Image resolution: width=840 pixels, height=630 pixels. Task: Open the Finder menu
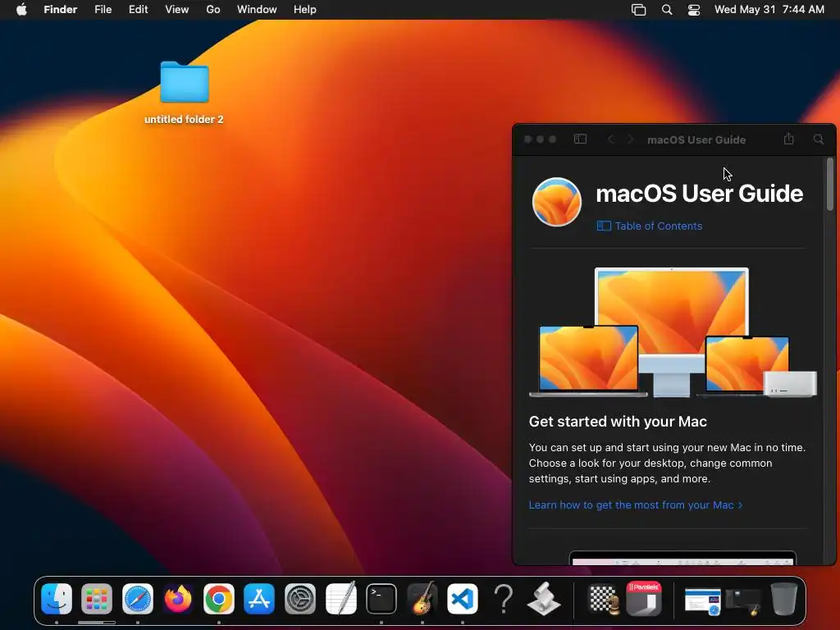pos(61,10)
